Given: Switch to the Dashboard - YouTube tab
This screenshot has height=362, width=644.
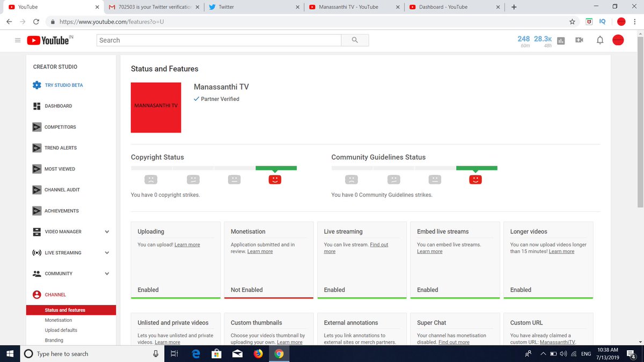Looking at the screenshot, I should pos(455,7).
